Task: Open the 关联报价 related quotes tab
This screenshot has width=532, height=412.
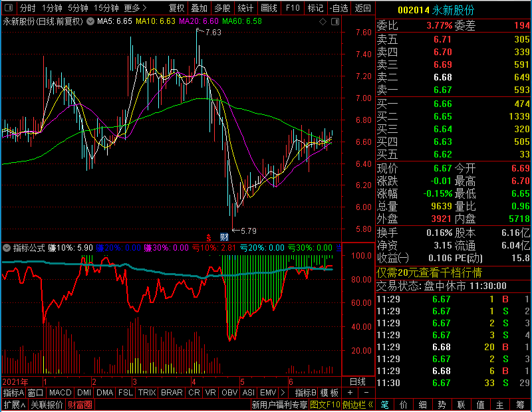Action: 47,405
